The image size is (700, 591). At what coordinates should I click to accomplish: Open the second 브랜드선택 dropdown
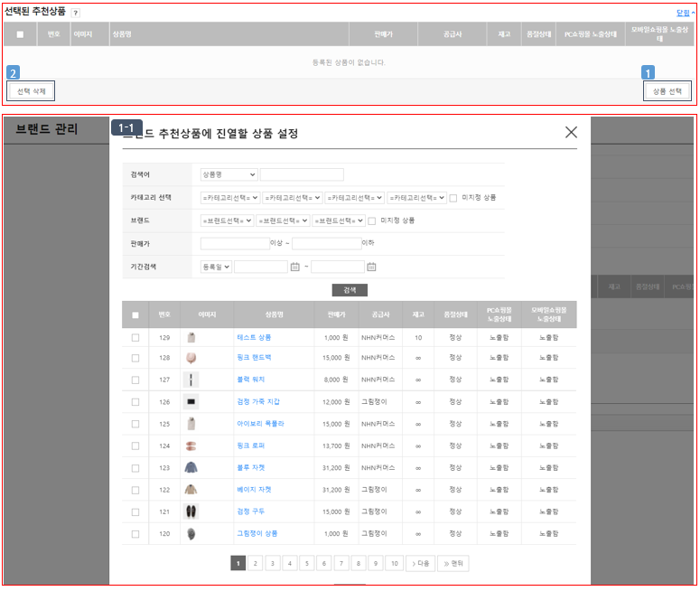point(283,220)
